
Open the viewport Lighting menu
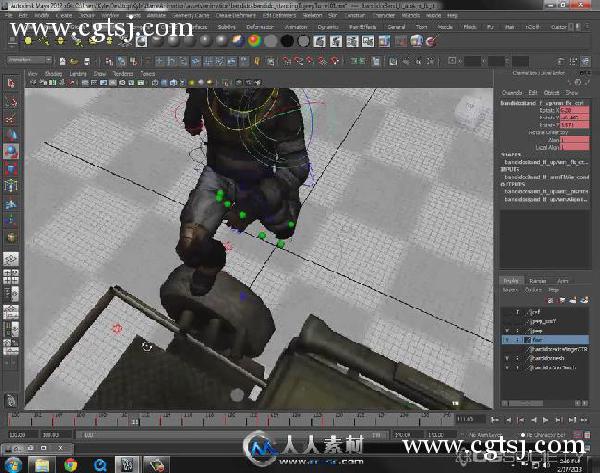78,74
